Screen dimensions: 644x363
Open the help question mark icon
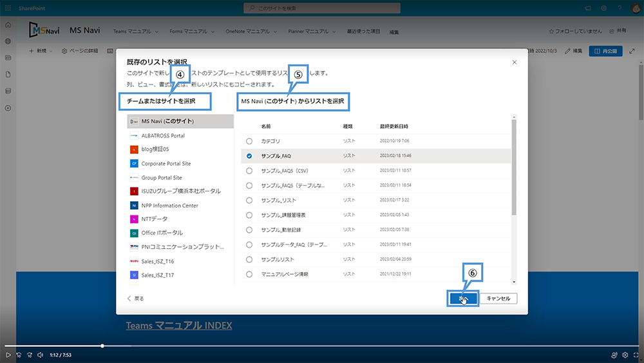coord(620,8)
